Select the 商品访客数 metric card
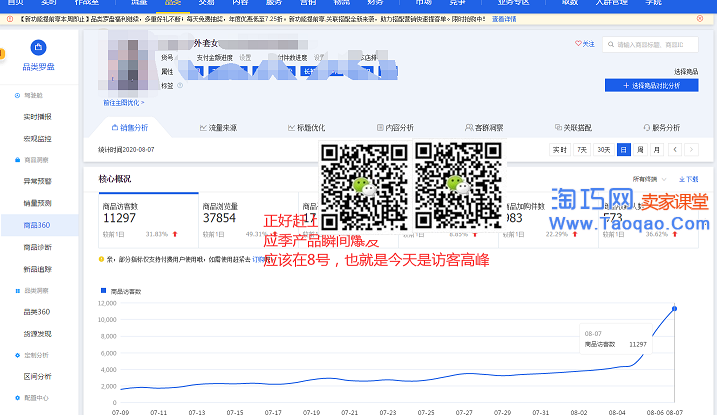This screenshot has height=415, width=717. click(149, 220)
